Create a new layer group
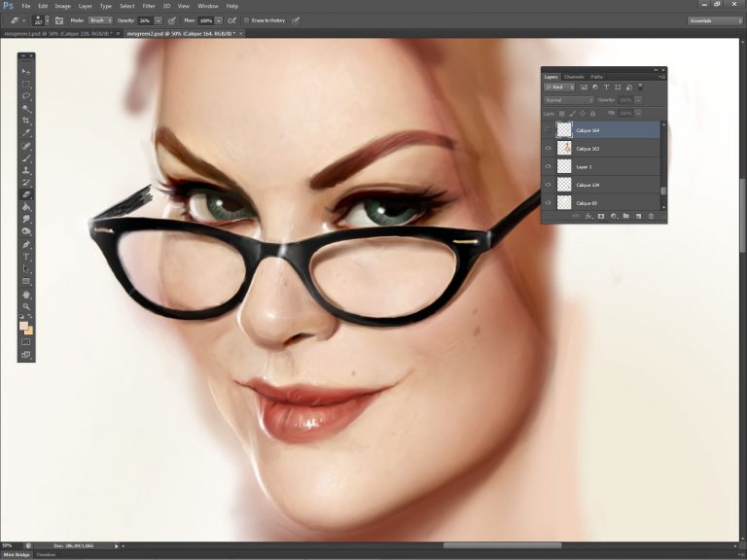This screenshot has width=747, height=560. (626, 216)
